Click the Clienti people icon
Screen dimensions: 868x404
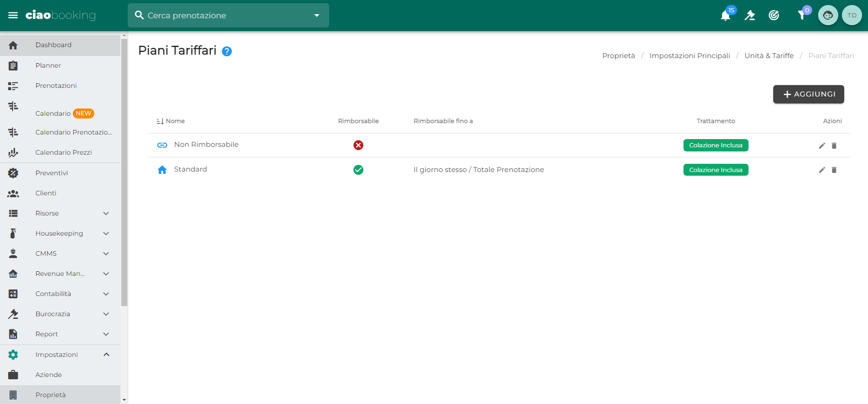[x=13, y=194]
